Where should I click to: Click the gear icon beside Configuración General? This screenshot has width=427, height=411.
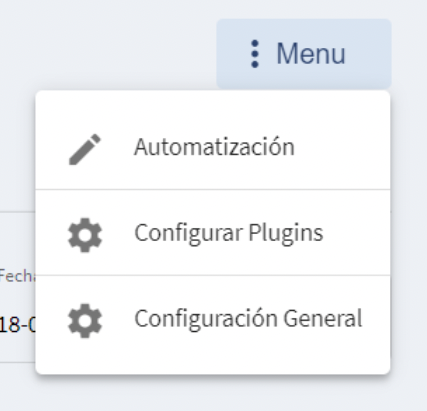[x=85, y=321]
